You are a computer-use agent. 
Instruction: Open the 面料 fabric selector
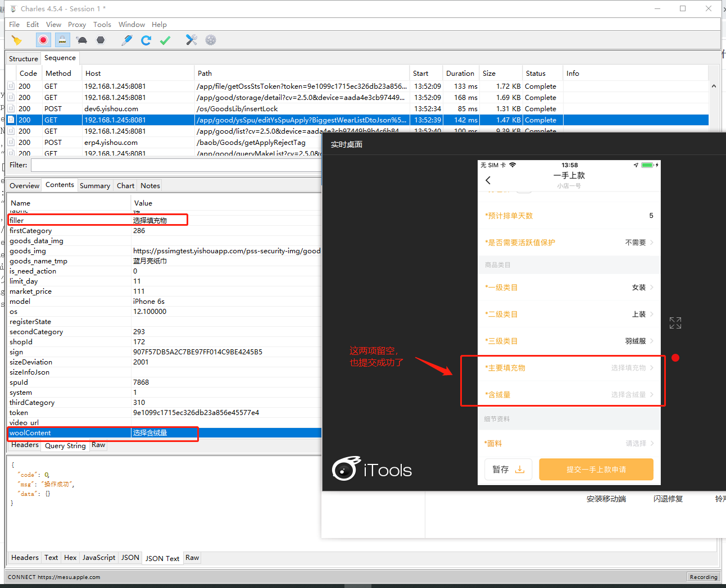pos(569,444)
